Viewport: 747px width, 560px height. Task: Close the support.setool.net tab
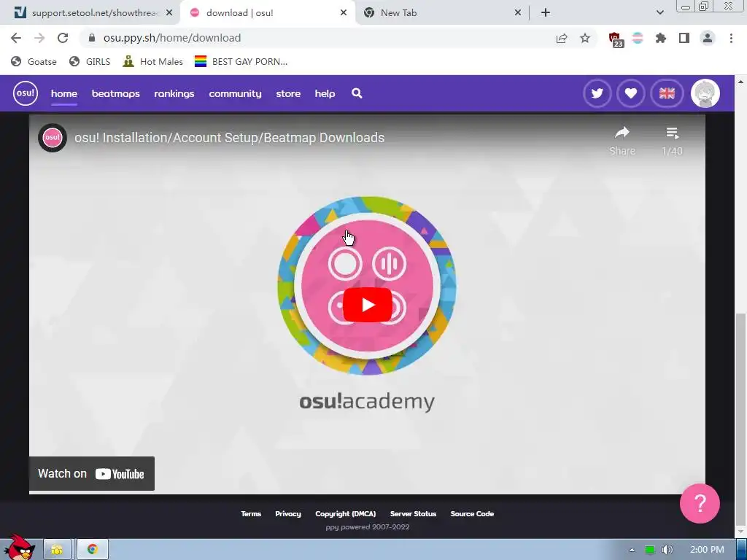coord(169,13)
